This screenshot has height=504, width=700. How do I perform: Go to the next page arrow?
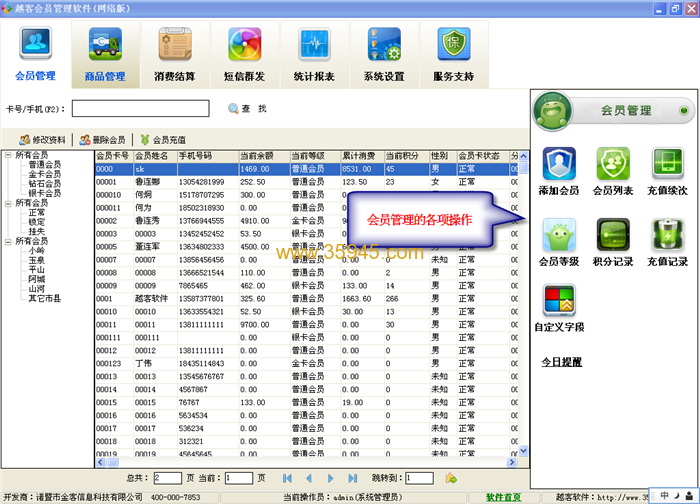pyautogui.click(x=330, y=479)
